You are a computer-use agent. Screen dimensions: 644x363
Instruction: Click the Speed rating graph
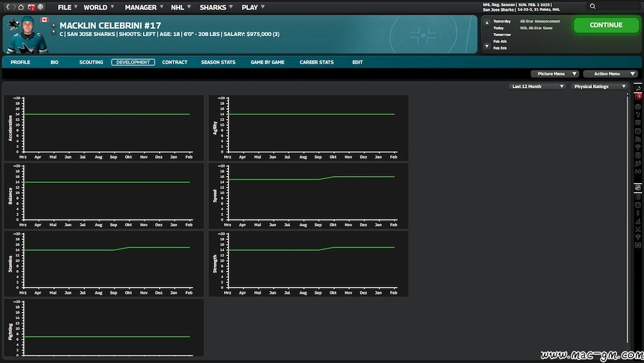308,195
